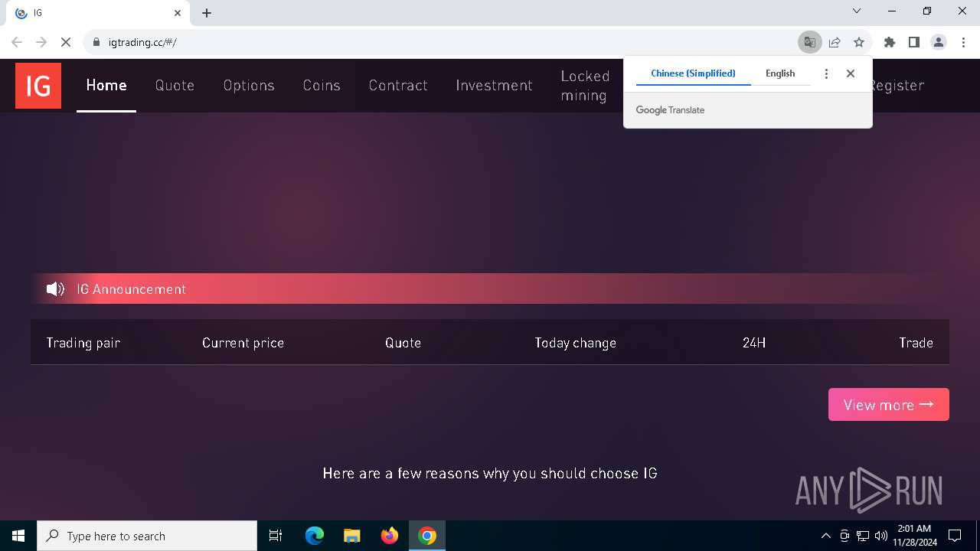Click the reasons to choose IG heading
Image resolution: width=980 pixels, height=551 pixels.
pos(490,474)
